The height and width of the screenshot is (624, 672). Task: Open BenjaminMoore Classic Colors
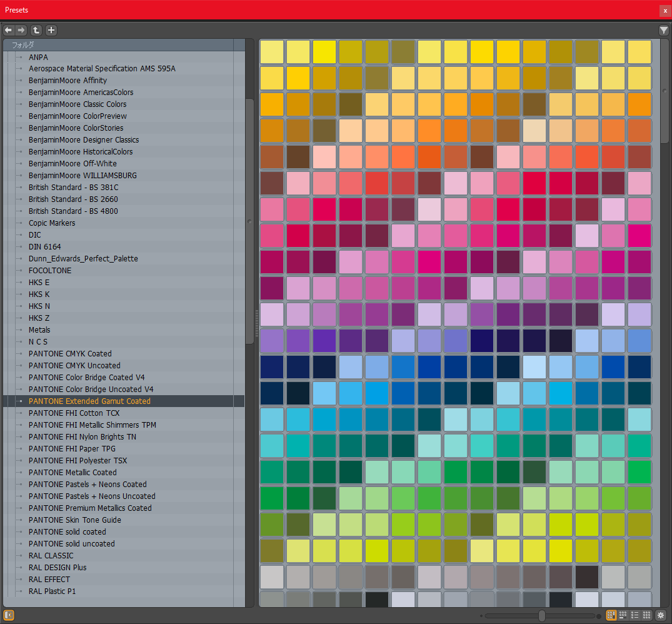click(78, 104)
